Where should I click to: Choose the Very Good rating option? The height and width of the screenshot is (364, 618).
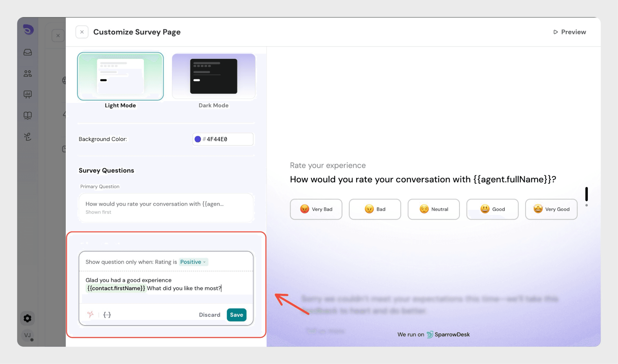pyautogui.click(x=551, y=209)
